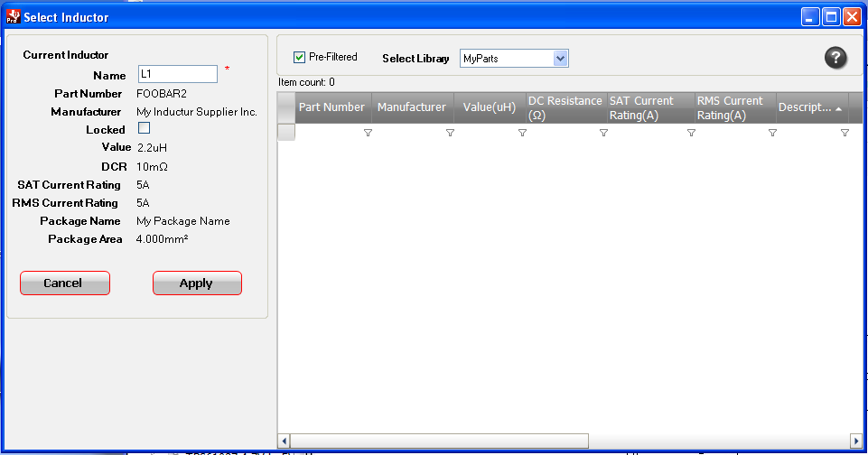Sort by Part Number column header
This screenshot has height=455, width=868.
pyautogui.click(x=334, y=107)
